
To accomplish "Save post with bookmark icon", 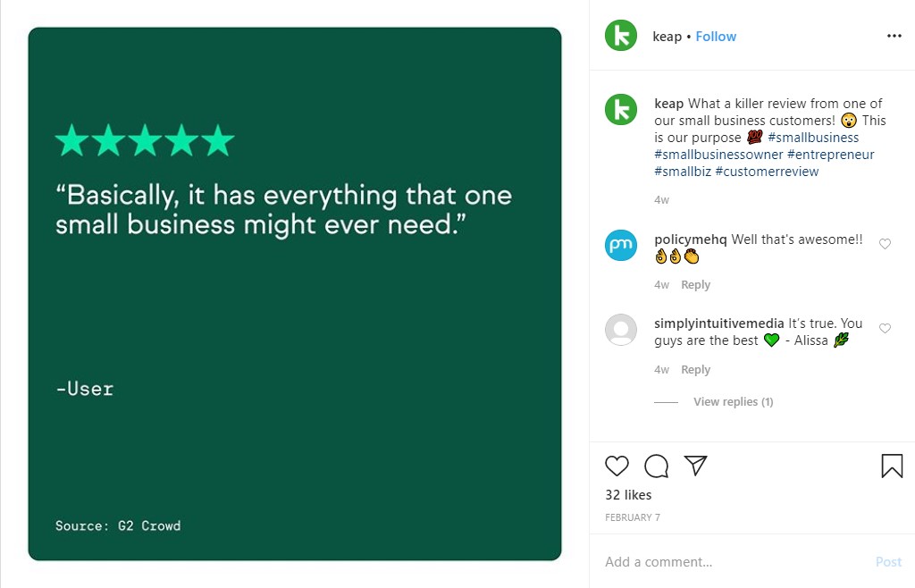I will (x=892, y=466).
